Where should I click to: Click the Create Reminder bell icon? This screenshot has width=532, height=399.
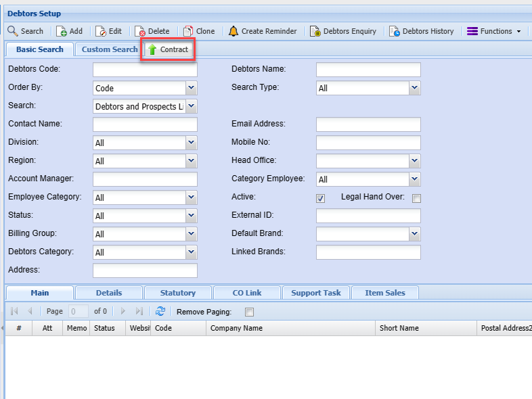(234, 31)
